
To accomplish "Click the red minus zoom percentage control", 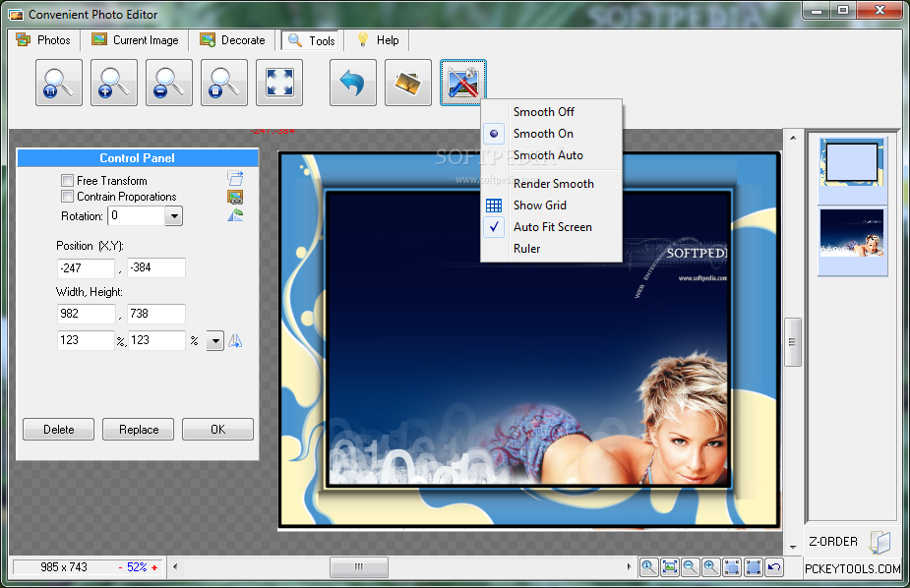I will 121,567.
